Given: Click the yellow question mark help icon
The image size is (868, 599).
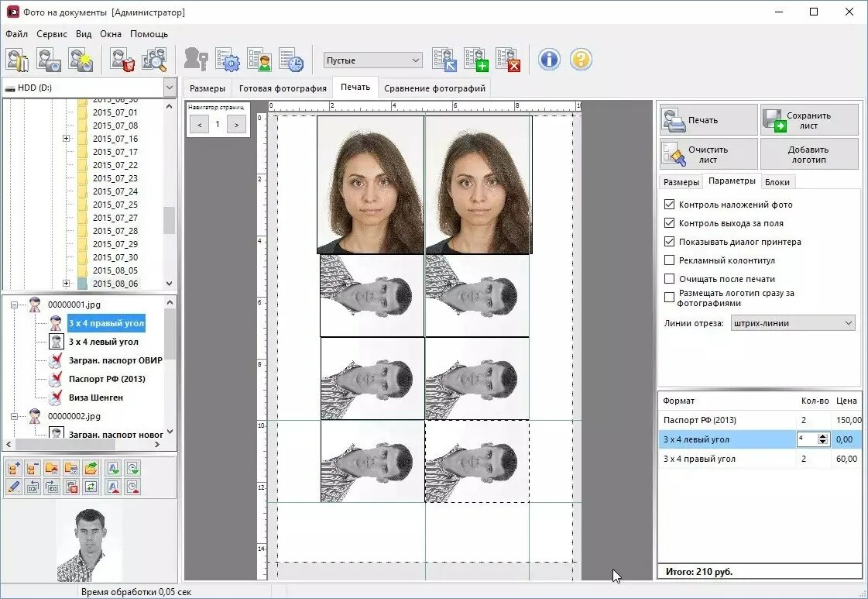Looking at the screenshot, I should [581, 60].
